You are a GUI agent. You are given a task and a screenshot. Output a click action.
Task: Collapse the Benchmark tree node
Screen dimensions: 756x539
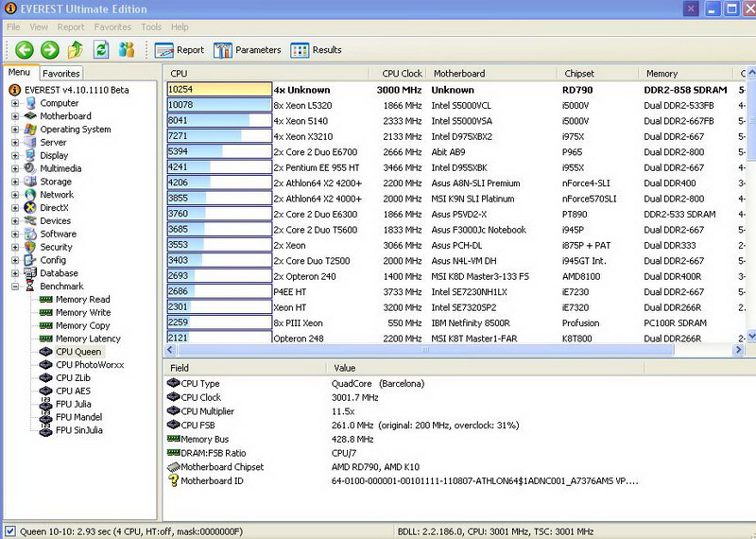pos(15,287)
